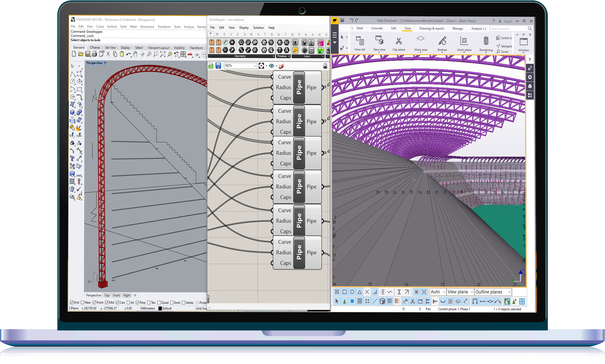Select the Rhino pan hand tool
Image resolution: width=605 pixels, height=364 pixels.
135,54
